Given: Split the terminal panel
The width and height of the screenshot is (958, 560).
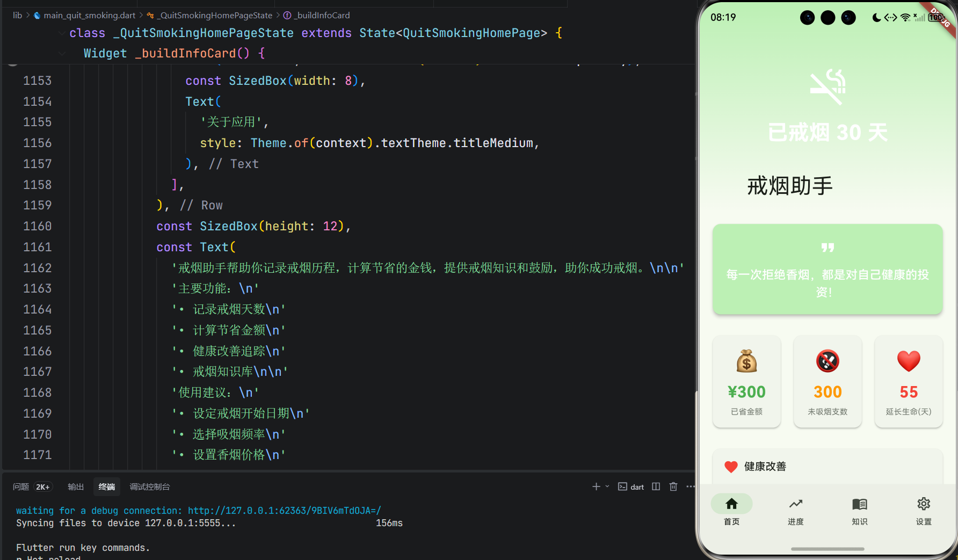Looking at the screenshot, I should click(656, 486).
